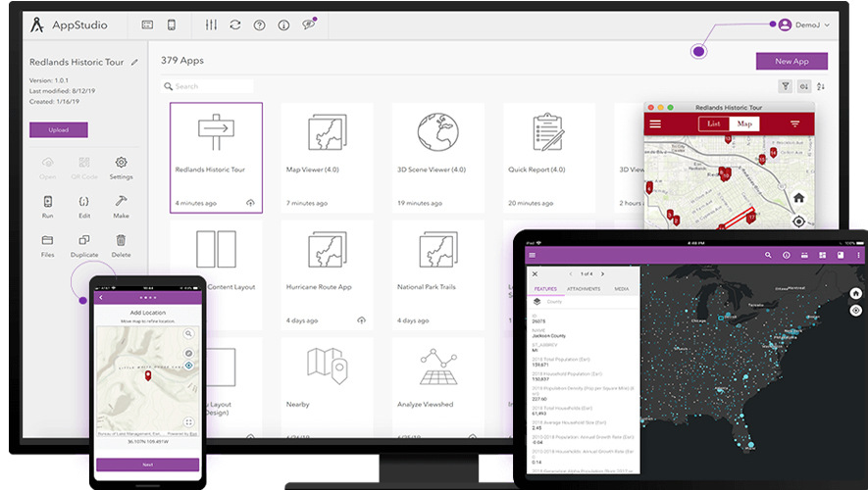The height and width of the screenshot is (490, 868).
Task: Open the hamburger menu in Redlands Historic Tour window
Action: tap(655, 123)
